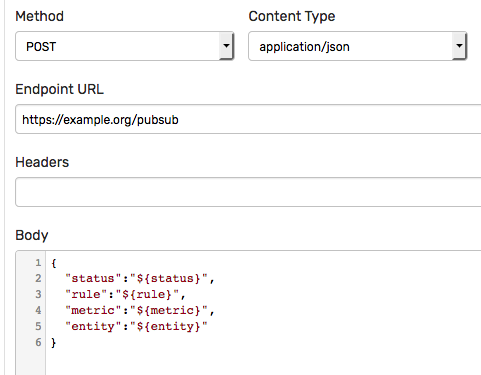Viewport: 481px width, 375px height.
Task: Click the "entity" line in body editor
Action: coord(136,326)
